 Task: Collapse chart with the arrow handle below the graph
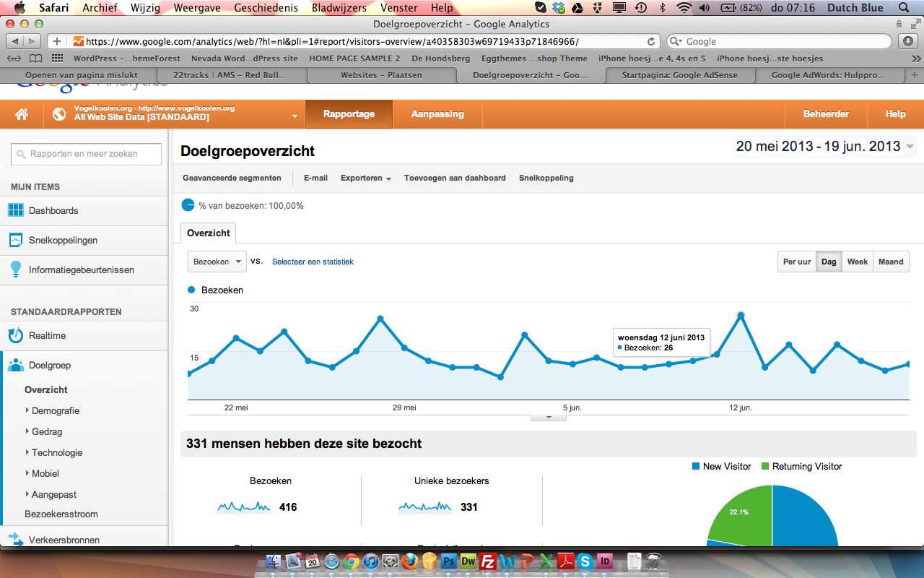tap(549, 418)
